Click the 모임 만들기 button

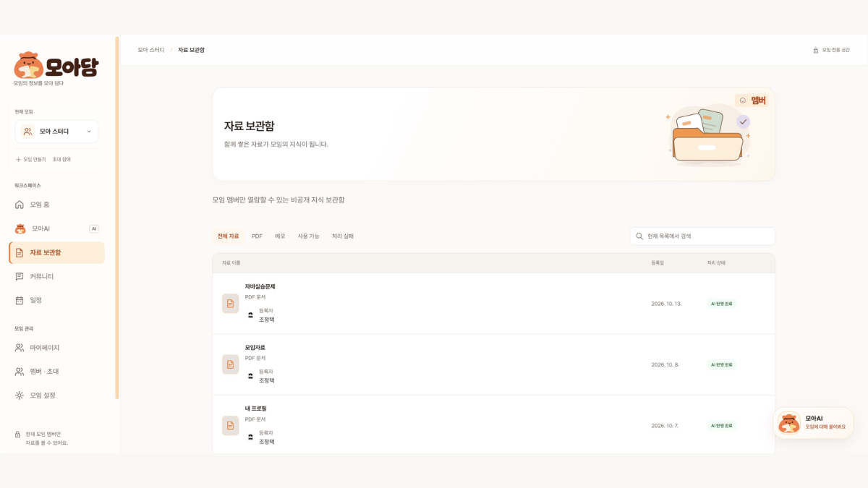(x=30, y=160)
